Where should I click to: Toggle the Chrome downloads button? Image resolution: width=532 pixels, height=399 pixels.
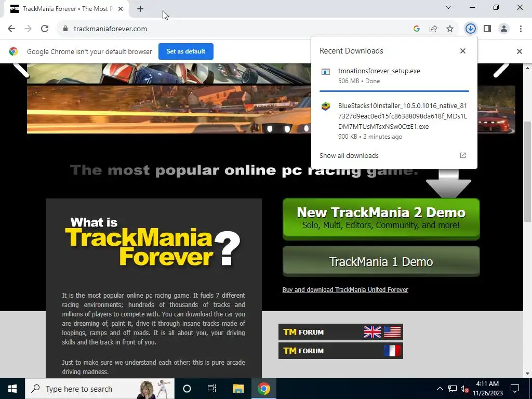470,29
